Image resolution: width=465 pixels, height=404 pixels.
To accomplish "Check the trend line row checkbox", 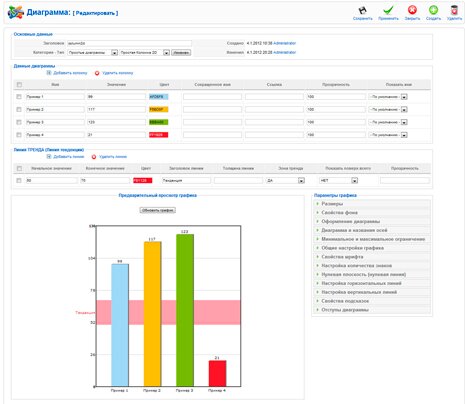I will tap(19, 180).
